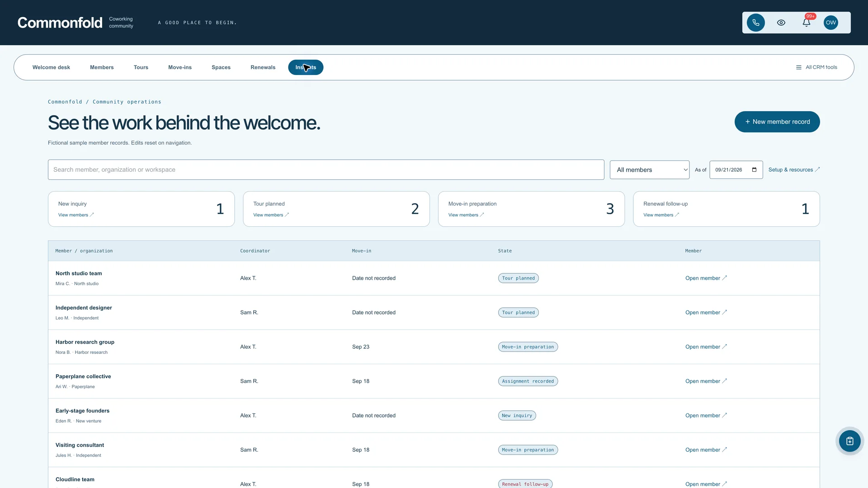This screenshot has width=868, height=488.
Task: Click the Coordinator column header
Action: point(255,251)
